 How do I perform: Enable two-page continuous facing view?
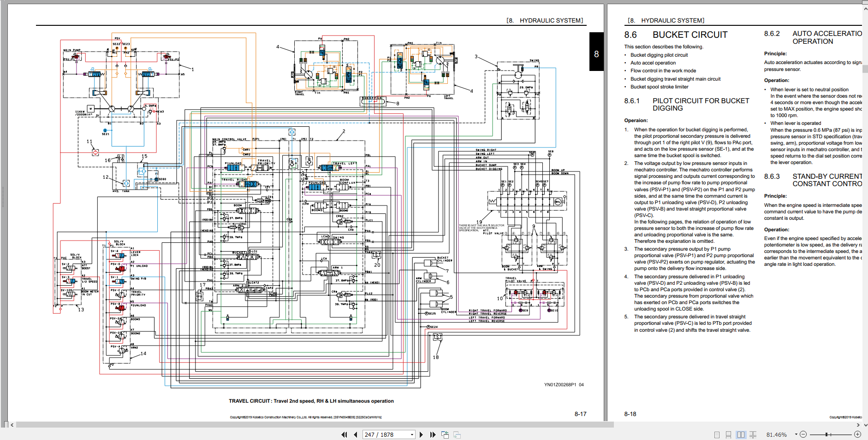[753, 434]
